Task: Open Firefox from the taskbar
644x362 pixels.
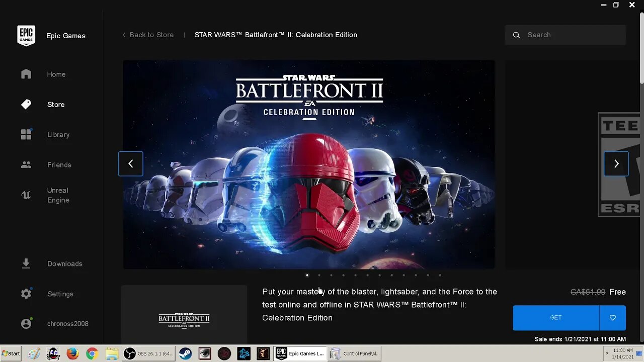Action: [73, 354]
